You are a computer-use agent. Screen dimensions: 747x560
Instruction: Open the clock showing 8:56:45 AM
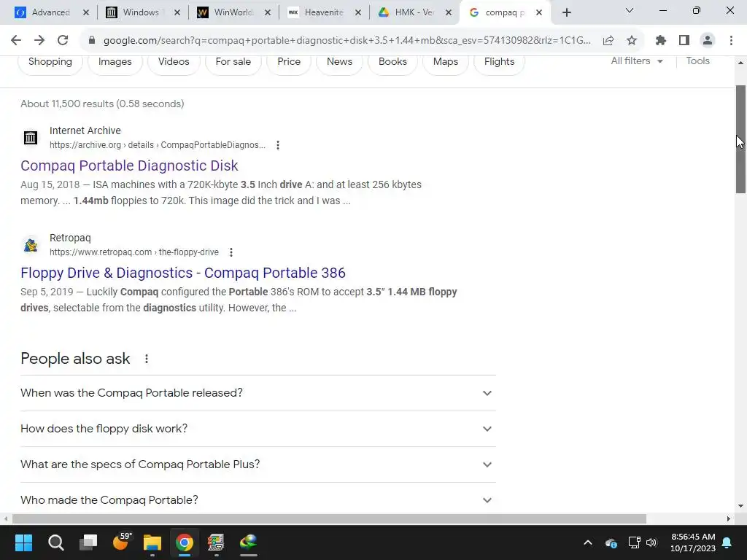tap(693, 542)
